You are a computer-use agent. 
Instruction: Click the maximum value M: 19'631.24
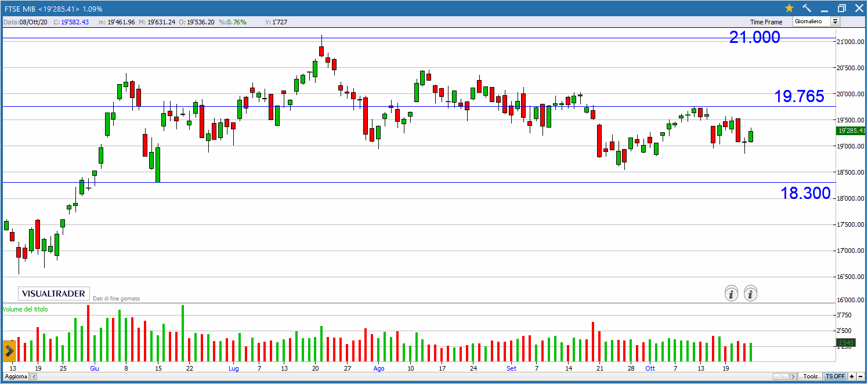click(157, 22)
